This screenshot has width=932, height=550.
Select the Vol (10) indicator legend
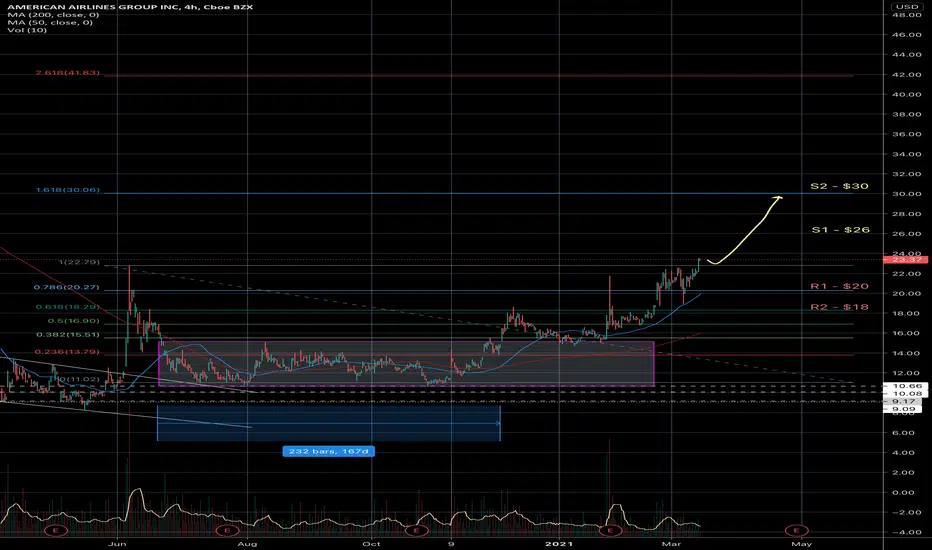[x=27, y=30]
